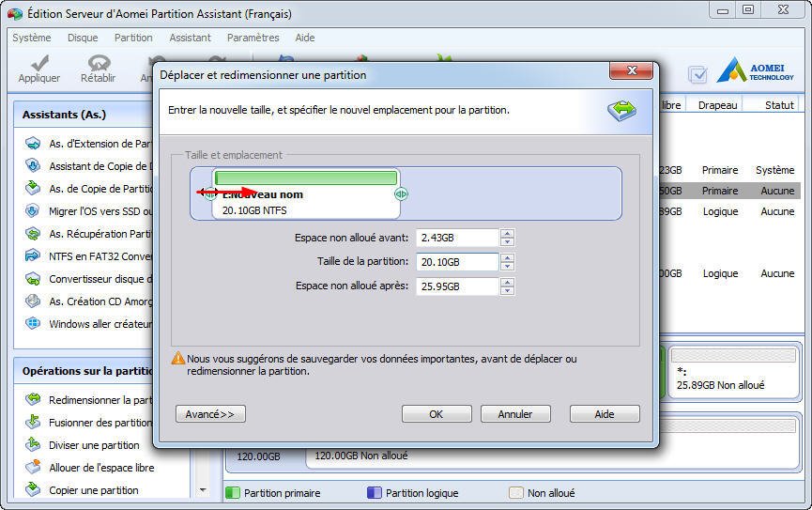Click the sidebar scroll down arrow
The height and width of the screenshot is (510, 812).
(203, 489)
